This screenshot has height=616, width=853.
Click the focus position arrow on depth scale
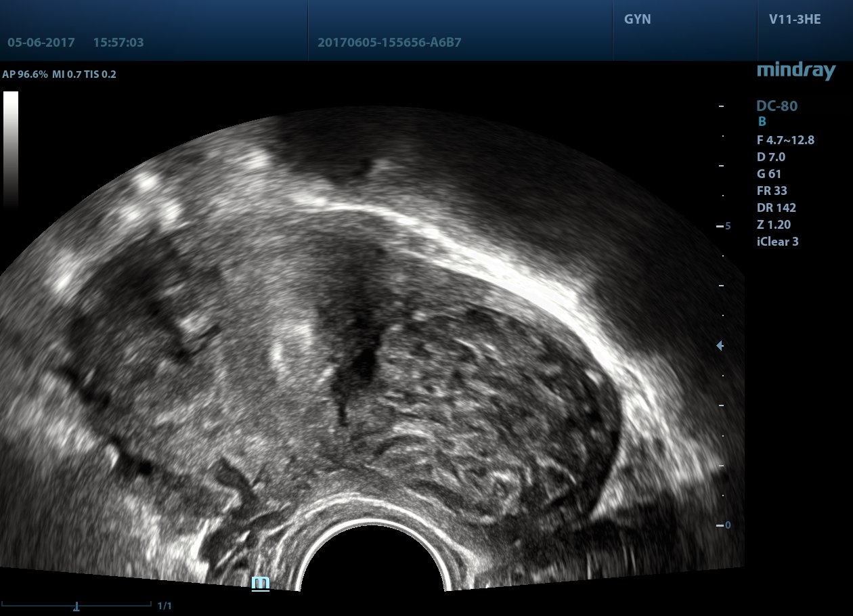click(720, 346)
